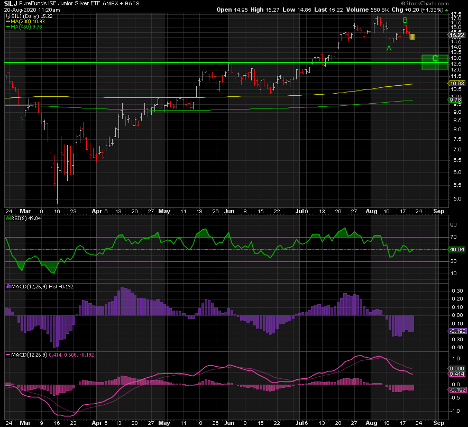Click the 'Open' label in the quote header
Viewport: 468px width, 427px height.
pos(225,10)
